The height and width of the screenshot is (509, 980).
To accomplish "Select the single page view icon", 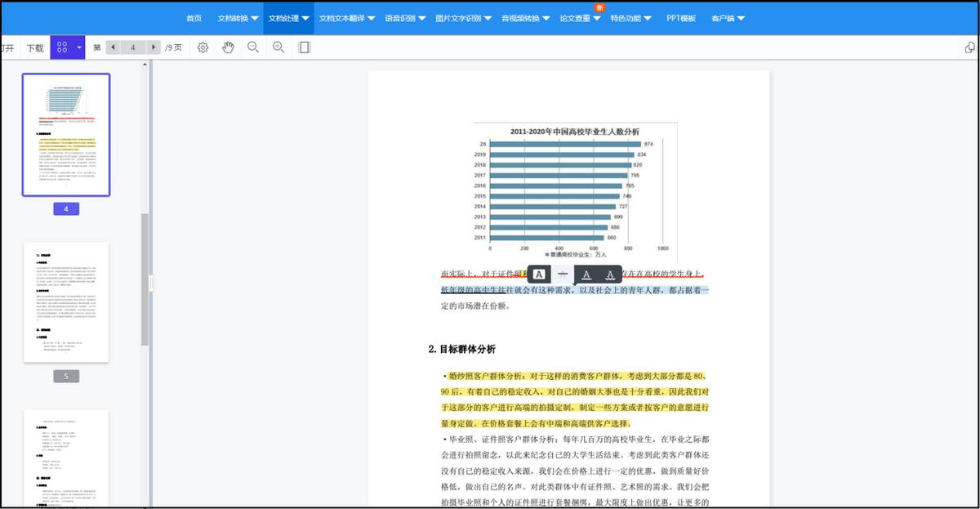I will 304,47.
